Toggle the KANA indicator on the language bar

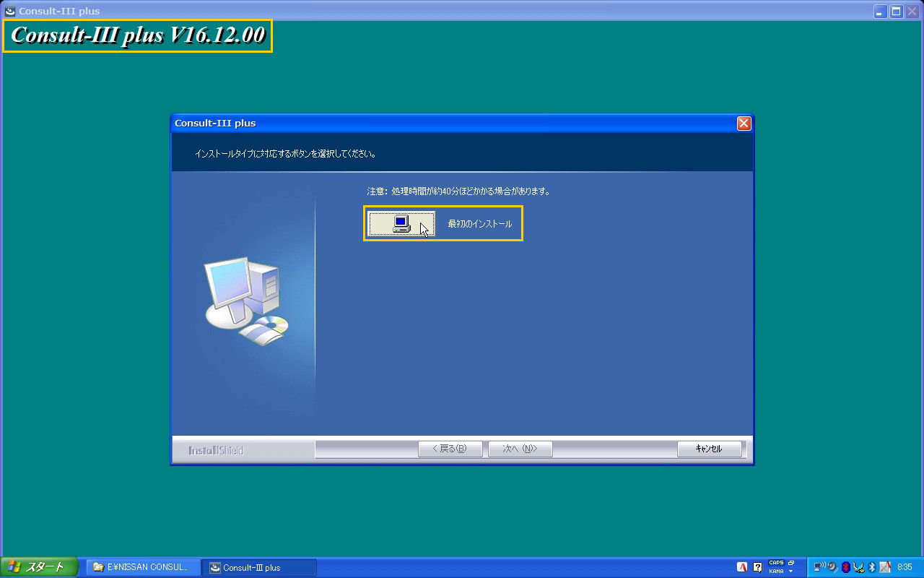(776, 571)
